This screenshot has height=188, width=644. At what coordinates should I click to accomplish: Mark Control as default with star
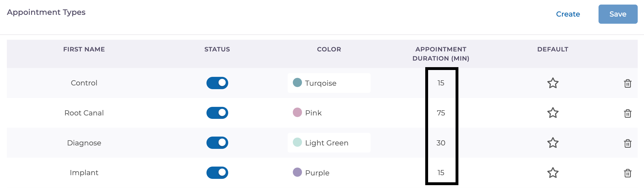coord(553,83)
